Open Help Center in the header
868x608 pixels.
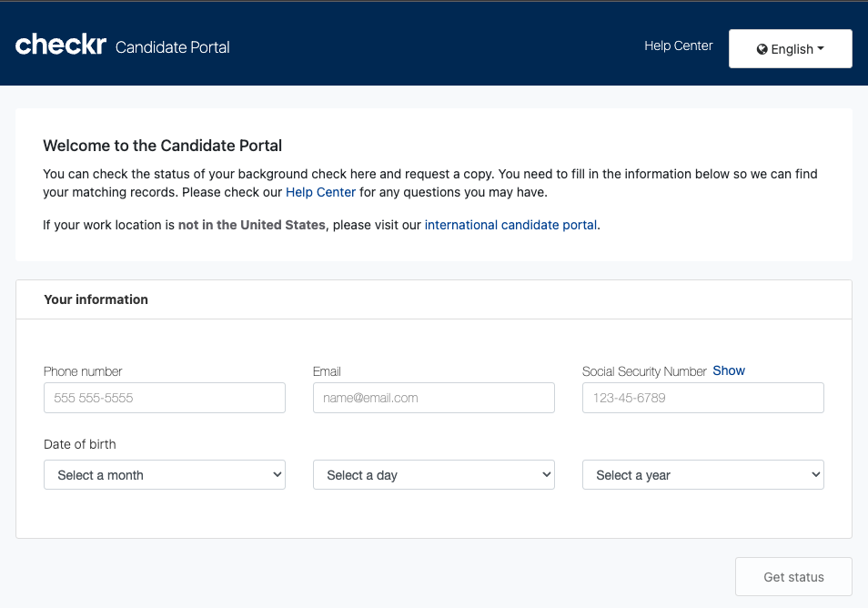(x=678, y=46)
